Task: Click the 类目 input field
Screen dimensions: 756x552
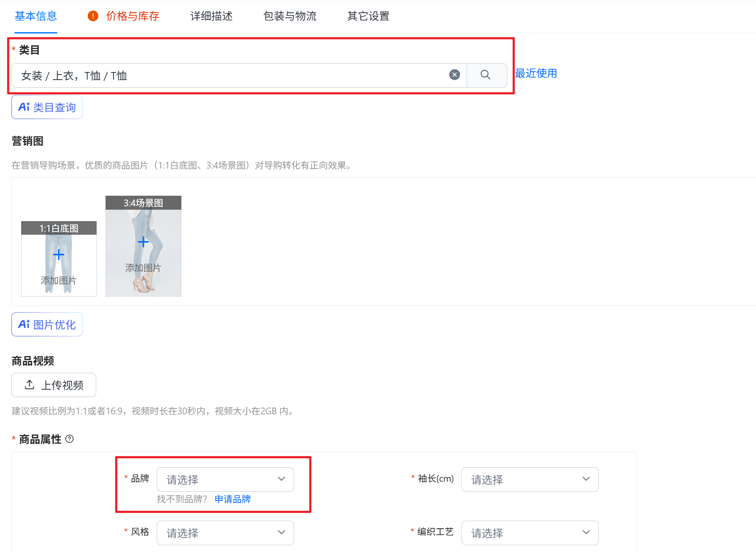Action: point(229,75)
